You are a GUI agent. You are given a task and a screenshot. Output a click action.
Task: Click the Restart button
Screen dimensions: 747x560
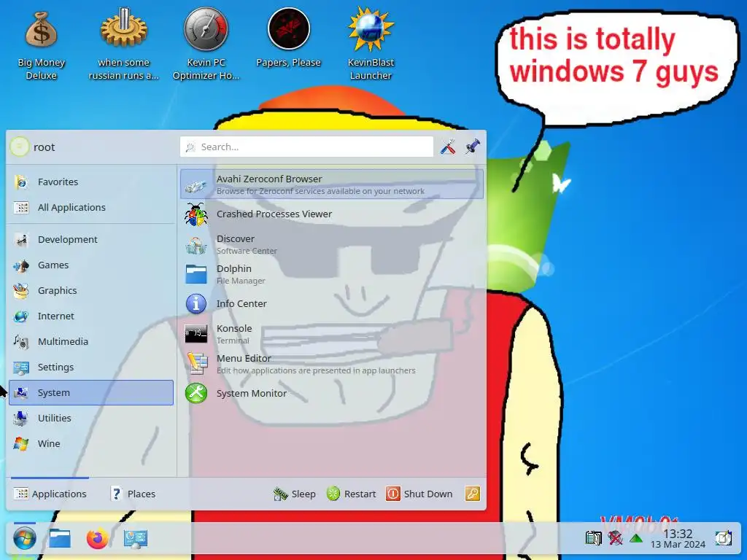(352, 494)
